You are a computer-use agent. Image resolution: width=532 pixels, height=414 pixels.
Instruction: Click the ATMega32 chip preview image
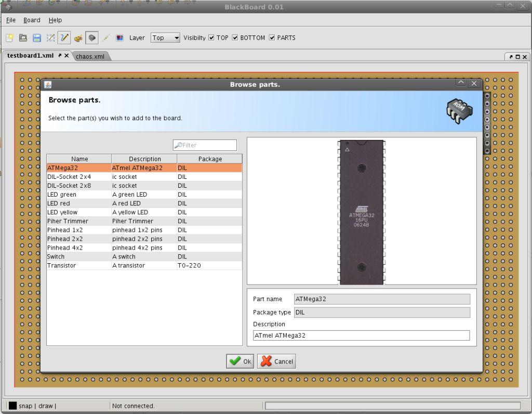(362, 212)
